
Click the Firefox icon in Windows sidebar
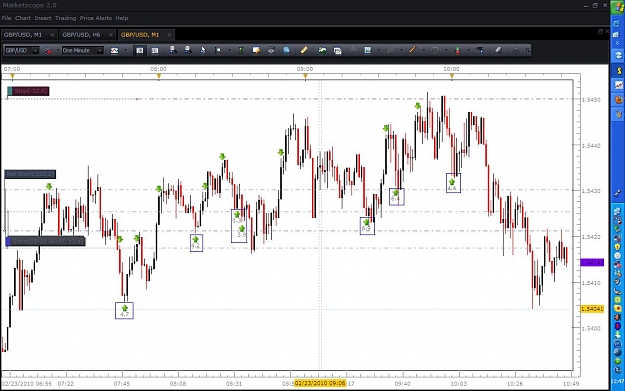(618, 99)
